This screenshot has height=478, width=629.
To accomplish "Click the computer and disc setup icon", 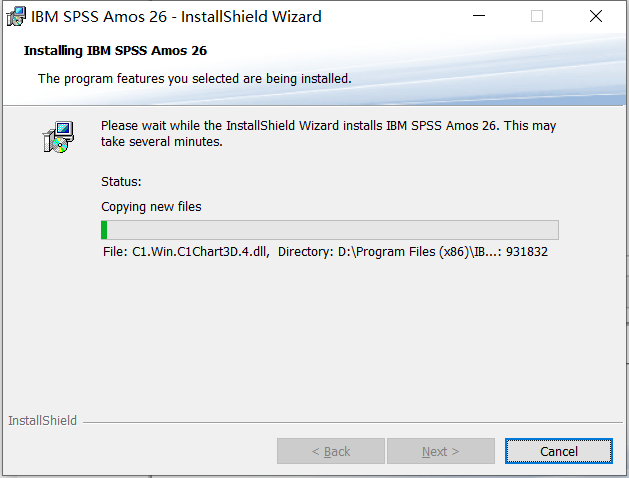I will click(58, 137).
